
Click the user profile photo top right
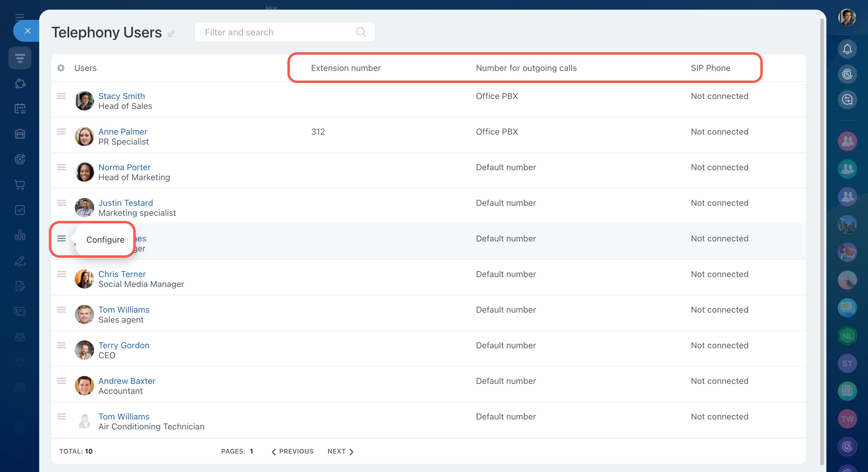(847, 17)
